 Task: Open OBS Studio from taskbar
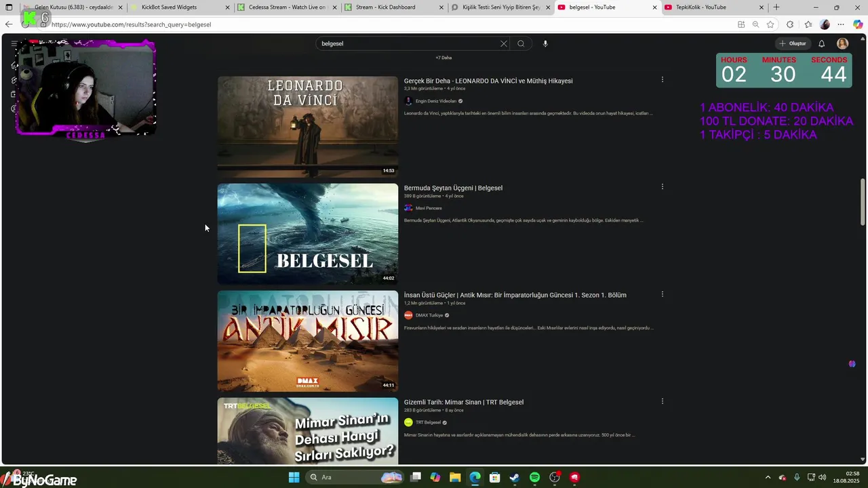(555, 477)
